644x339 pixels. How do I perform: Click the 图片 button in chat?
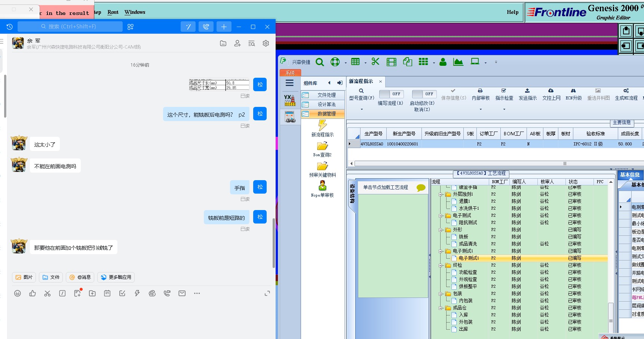point(24,277)
